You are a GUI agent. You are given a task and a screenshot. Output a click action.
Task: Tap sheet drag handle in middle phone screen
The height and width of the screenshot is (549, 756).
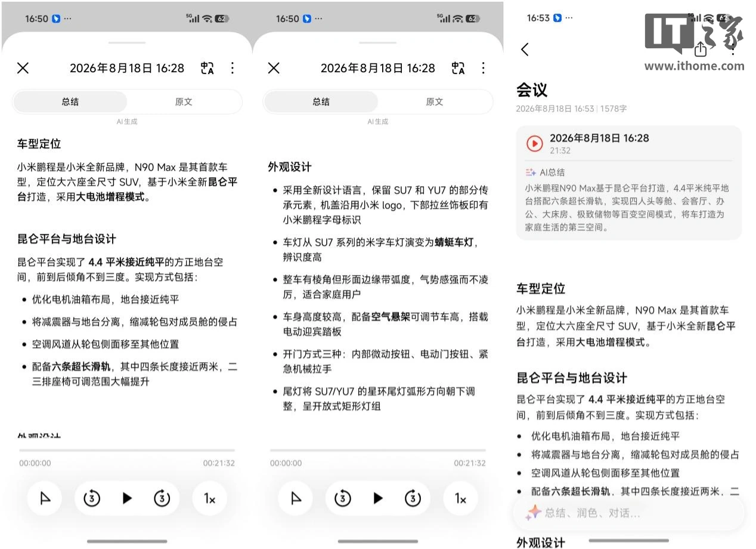(x=378, y=43)
